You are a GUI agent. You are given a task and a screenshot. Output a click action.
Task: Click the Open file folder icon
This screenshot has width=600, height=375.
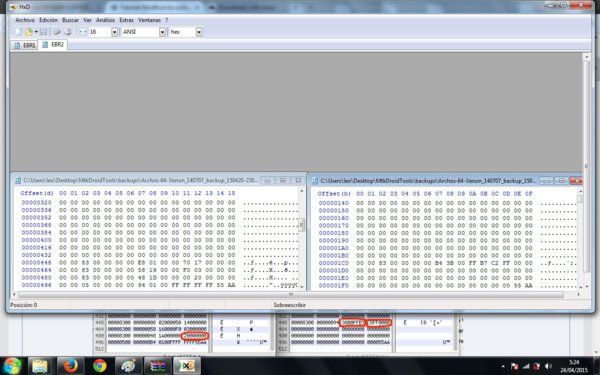click(29, 32)
